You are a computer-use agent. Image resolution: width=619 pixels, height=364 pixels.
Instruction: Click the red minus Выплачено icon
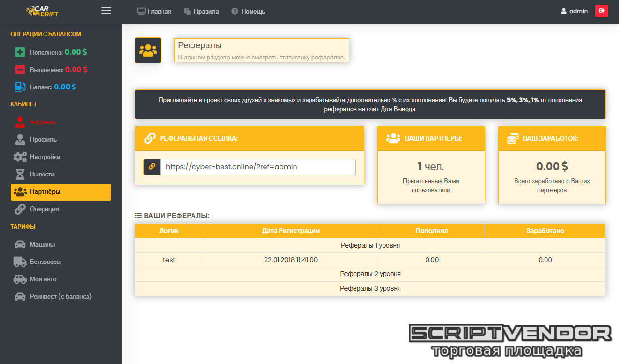tap(20, 70)
